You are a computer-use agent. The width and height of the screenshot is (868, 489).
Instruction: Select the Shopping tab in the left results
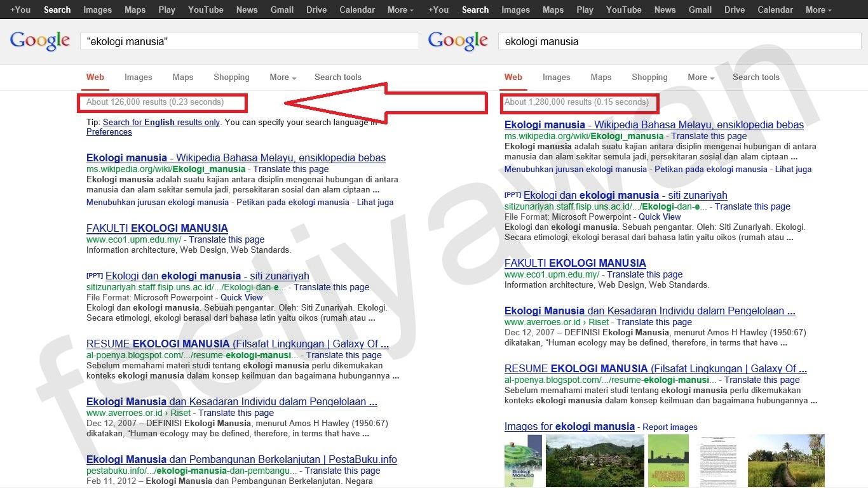[x=231, y=77]
